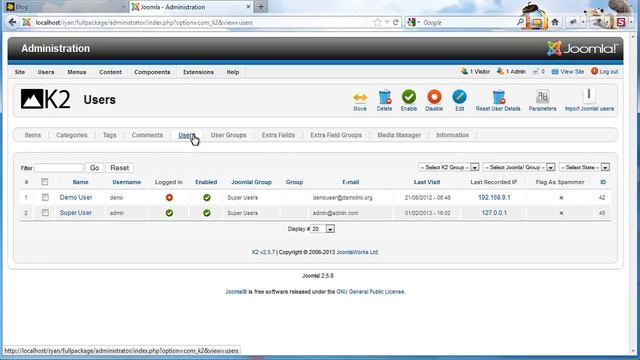Open Super User name link
Image resolution: width=640 pixels, height=360 pixels.
point(76,213)
